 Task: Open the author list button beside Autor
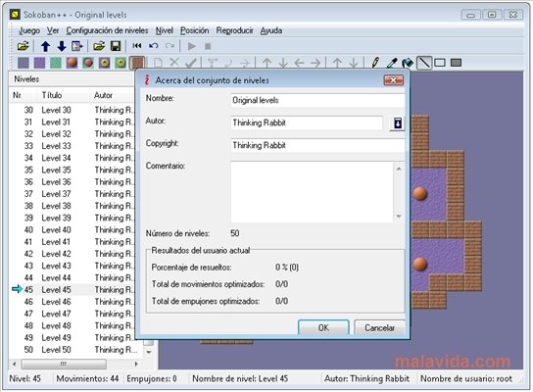tap(398, 123)
